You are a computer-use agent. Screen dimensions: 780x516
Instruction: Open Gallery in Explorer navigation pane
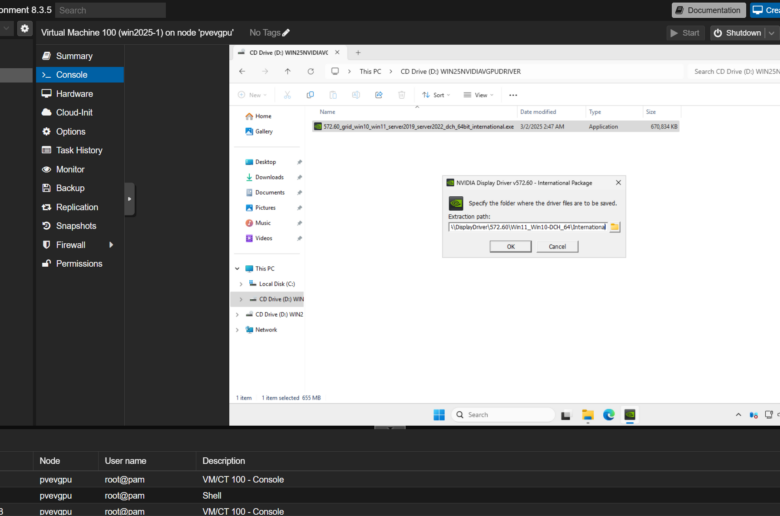(259, 131)
